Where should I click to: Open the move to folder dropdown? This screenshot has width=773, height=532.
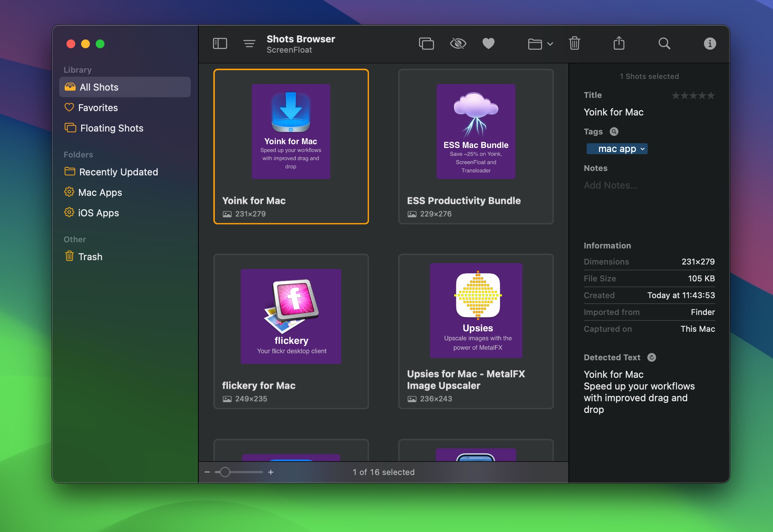(x=540, y=44)
